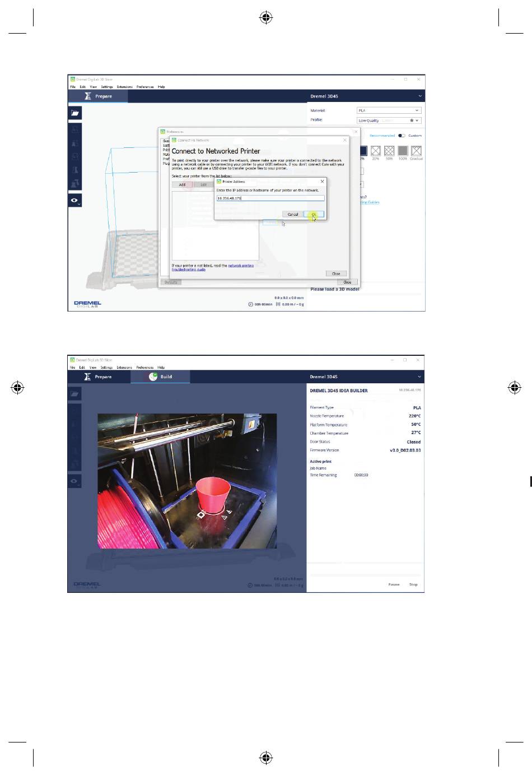Open the Extensions menu in the upper screenshot

pyautogui.click(x=125, y=87)
